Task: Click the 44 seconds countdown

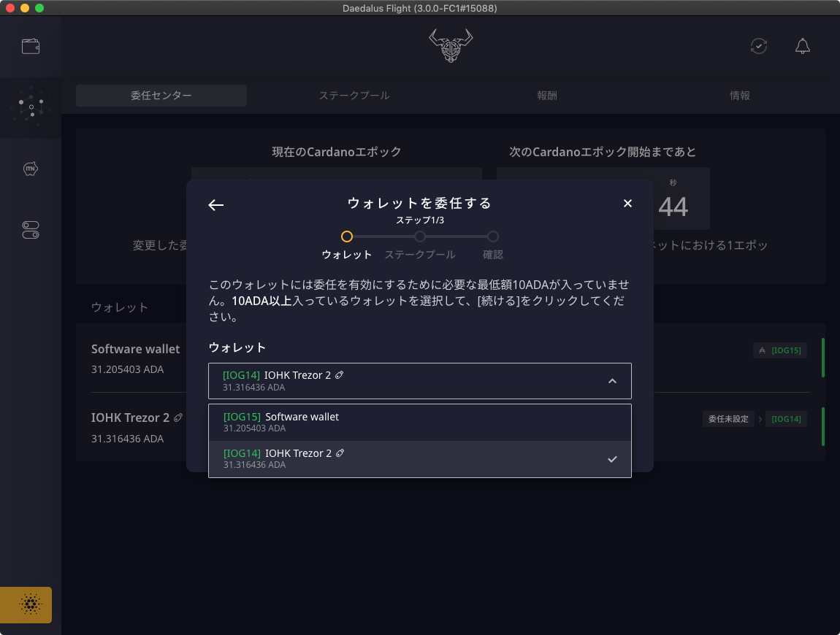Action: (673, 207)
